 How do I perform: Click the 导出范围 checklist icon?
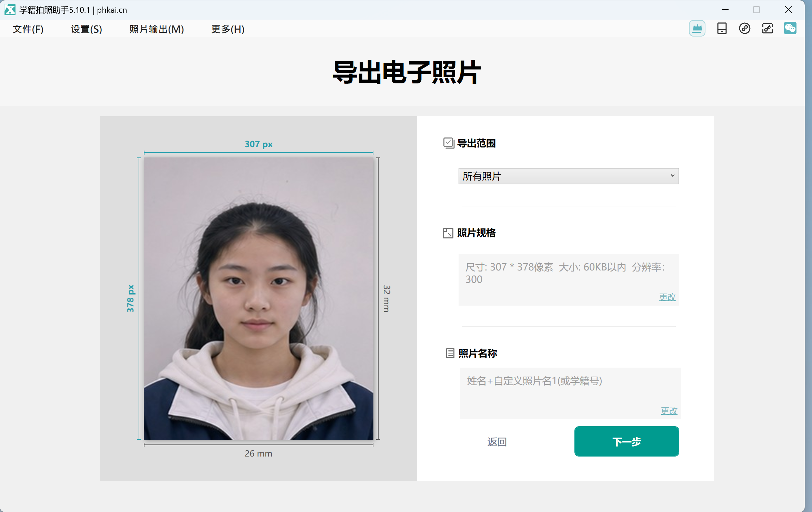(x=449, y=143)
